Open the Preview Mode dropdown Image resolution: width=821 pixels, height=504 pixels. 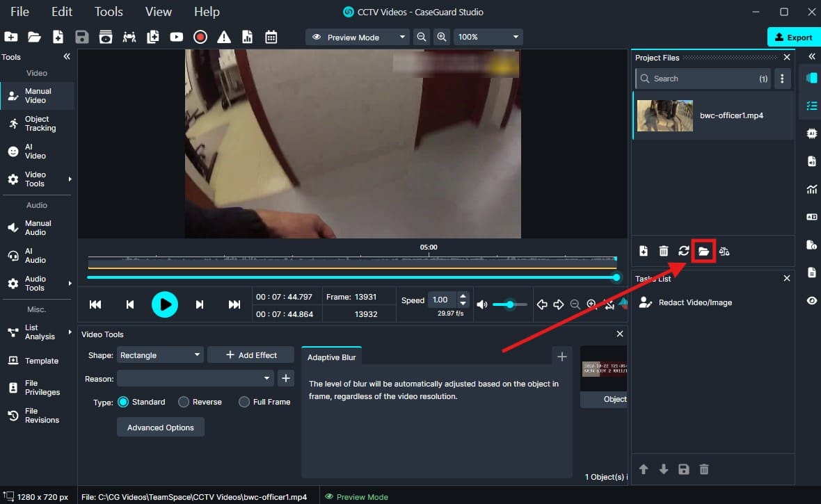click(x=357, y=37)
